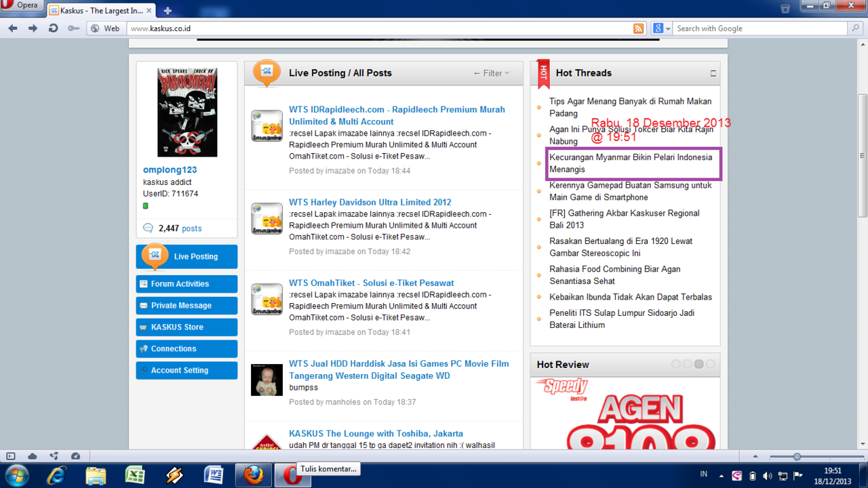Screen dimensions: 868x488
Task: Reload the current page
Action: 53,28
